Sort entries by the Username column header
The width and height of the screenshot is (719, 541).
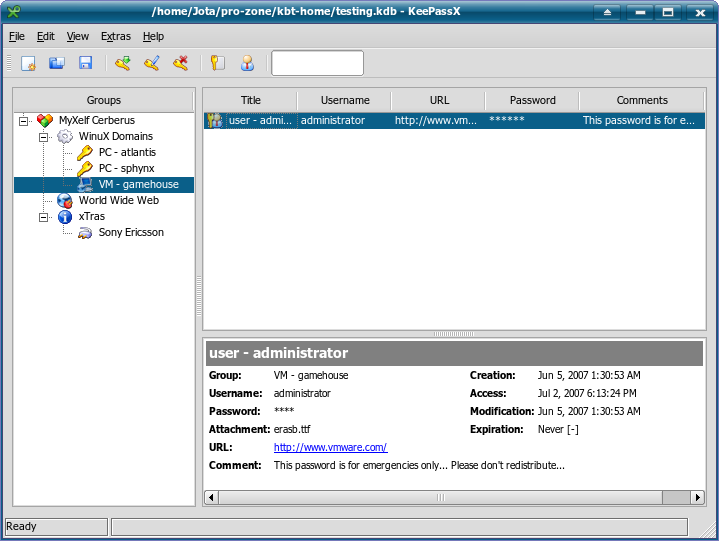coord(344,100)
